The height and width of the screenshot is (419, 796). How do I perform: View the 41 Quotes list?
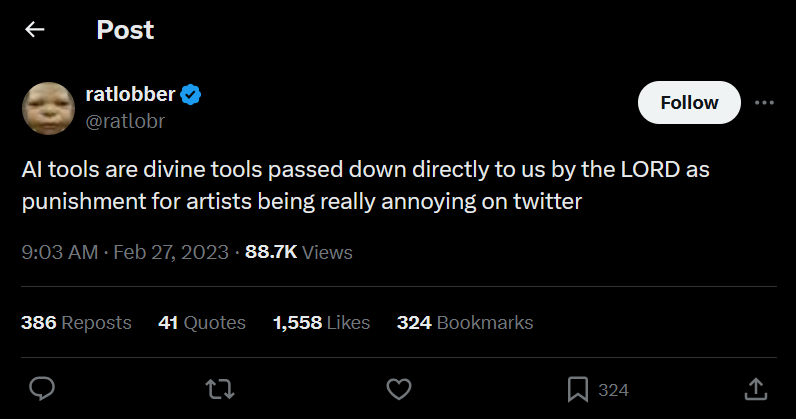[x=201, y=322]
